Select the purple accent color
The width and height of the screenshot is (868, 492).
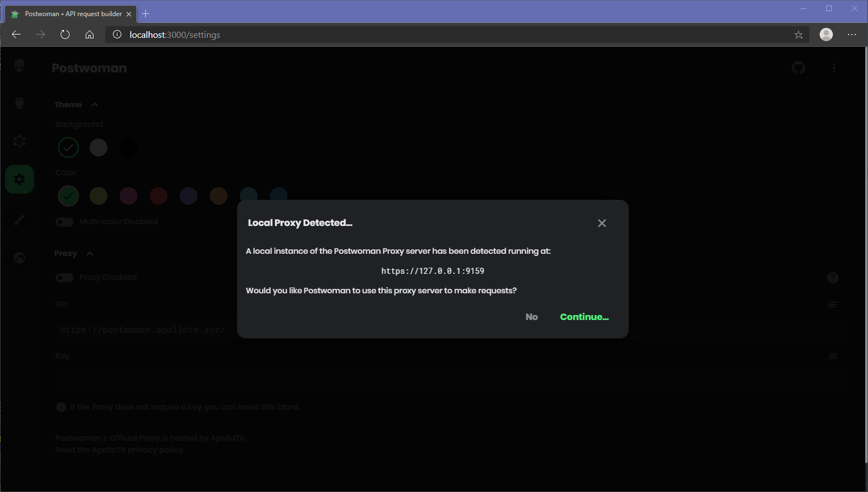click(x=189, y=196)
